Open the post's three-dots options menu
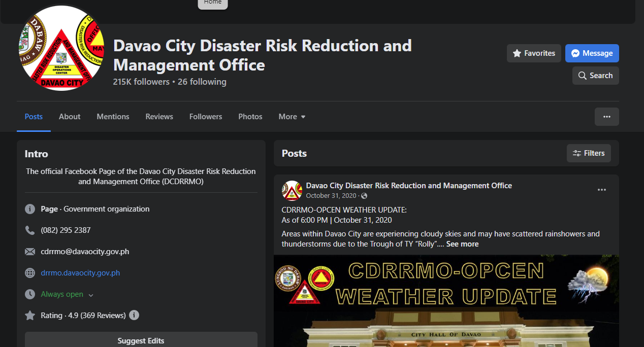Image resolution: width=644 pixels, height=347 pixels. pyautogui.click(x=602, y=190)
